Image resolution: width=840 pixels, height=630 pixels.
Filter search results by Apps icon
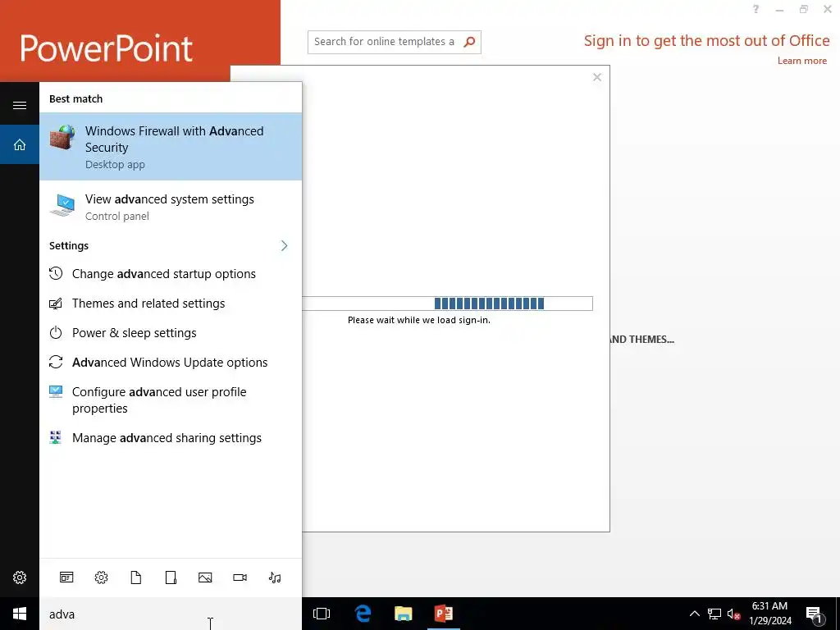(x=66, y=577)
